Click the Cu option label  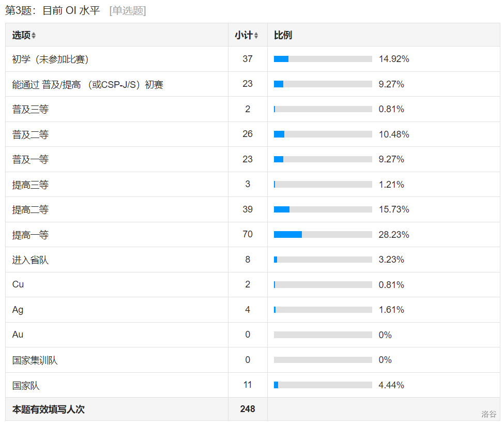tap(18, 284)
